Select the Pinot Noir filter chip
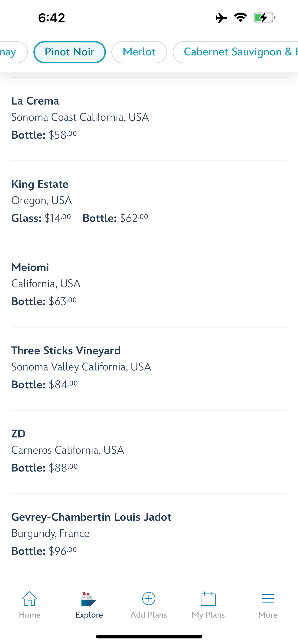Image resolution: width=298 pixels, height=644 pixels. pos(70,52)
